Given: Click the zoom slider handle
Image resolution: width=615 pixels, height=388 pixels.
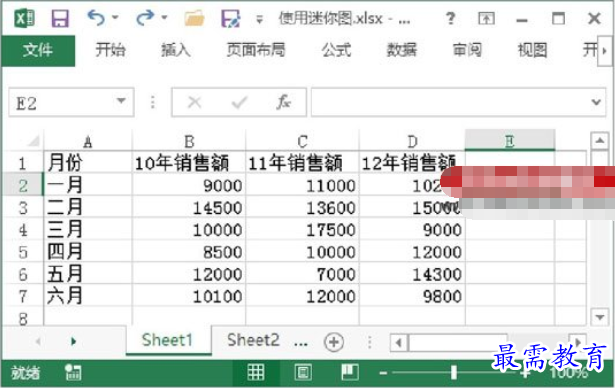Looking at the screenshot, I should click(453, 372).
